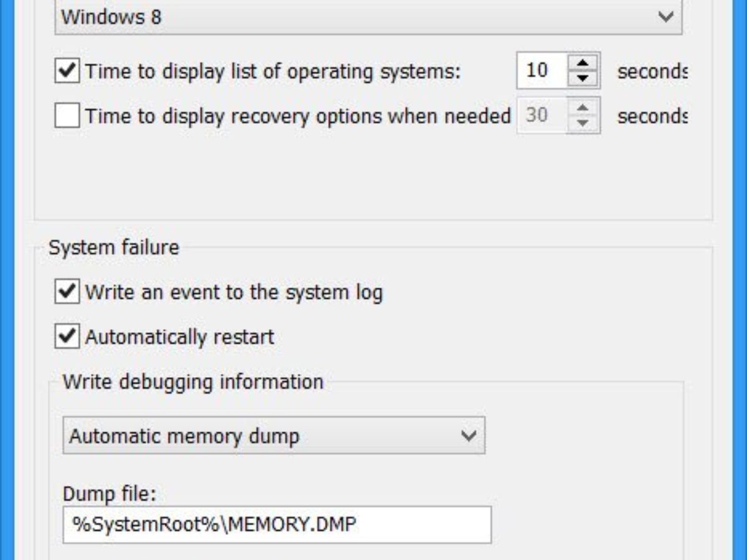
Task: Click the up arrow of the recovery options timer
Action: pyautogui.click(x=583, y=108)
